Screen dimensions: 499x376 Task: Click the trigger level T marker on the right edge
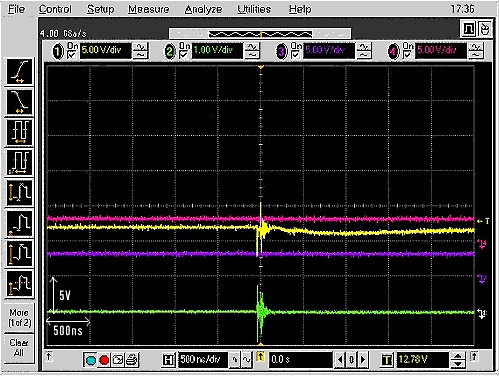483,221
